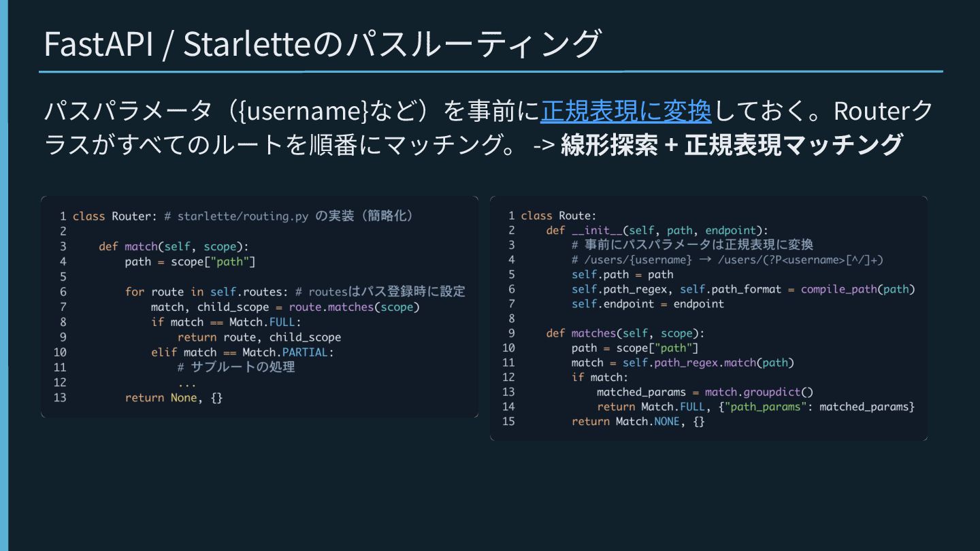Click the 'if match == Match.FULL:' line

coord(225,322)
